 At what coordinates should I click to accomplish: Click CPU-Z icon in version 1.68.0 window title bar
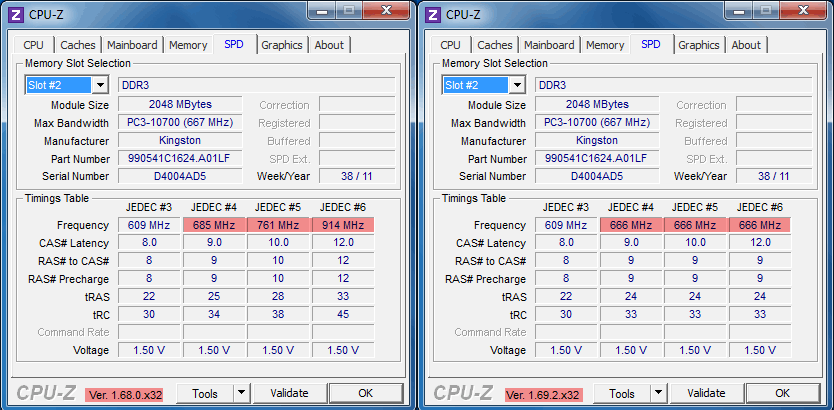(x=15, y=14)
